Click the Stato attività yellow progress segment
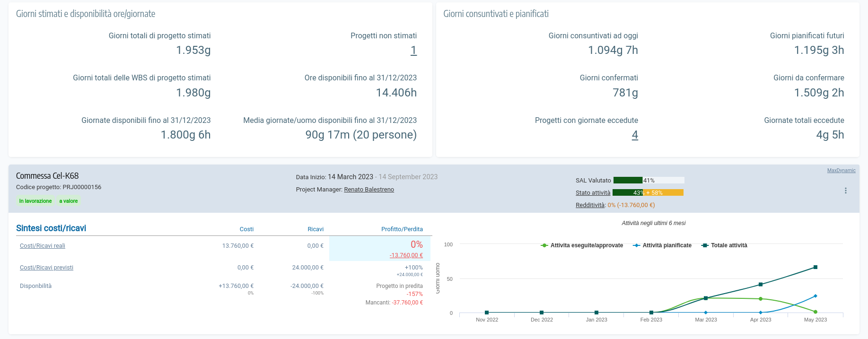This screenshot has width=868, height=339. [x=664, y=192]
